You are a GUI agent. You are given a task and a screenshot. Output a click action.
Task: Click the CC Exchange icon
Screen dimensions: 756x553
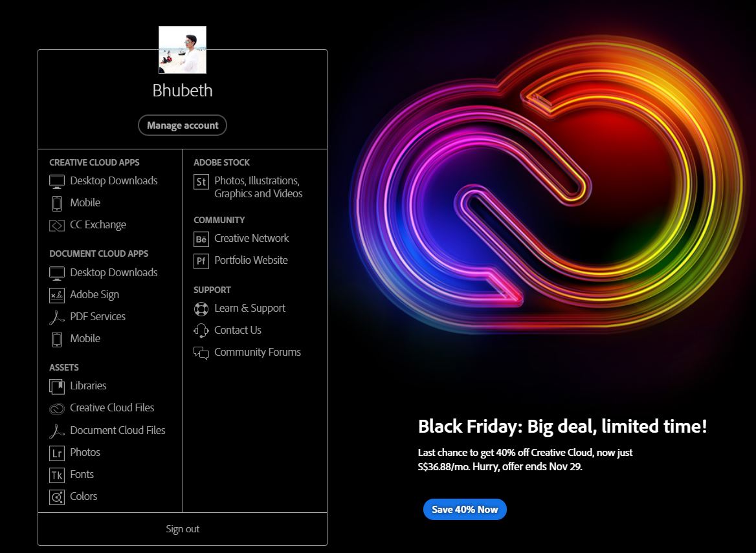click(57, 226)
